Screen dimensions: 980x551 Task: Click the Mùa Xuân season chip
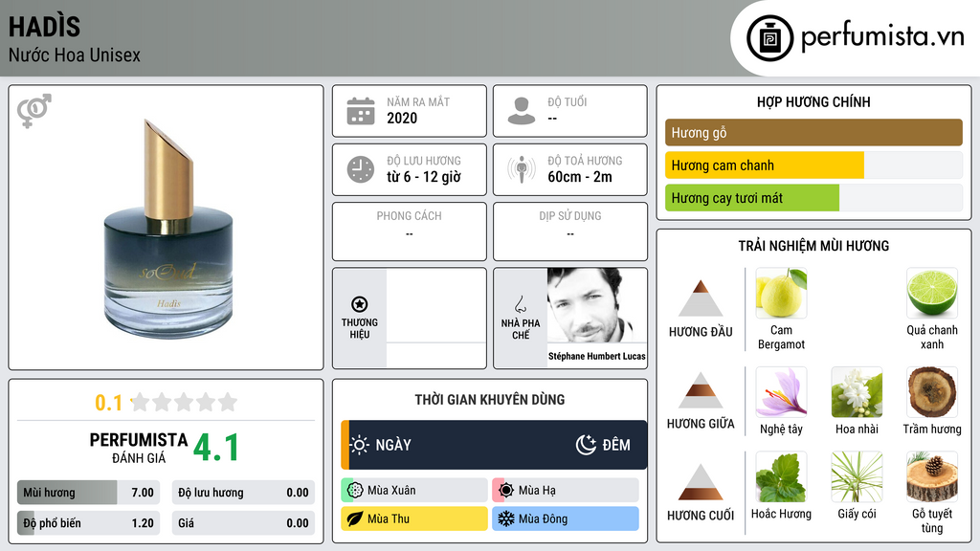414,491
